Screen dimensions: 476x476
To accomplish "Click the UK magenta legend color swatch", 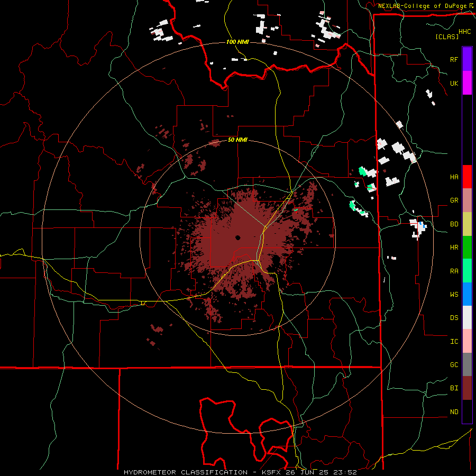I will coord(467,83).
